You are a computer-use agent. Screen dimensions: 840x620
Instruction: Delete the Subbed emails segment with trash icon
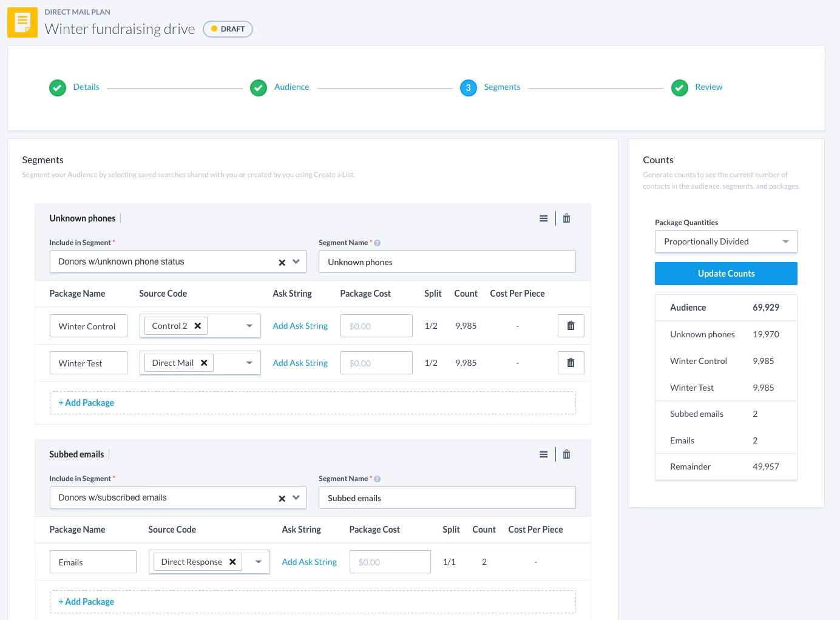(566, 454)
